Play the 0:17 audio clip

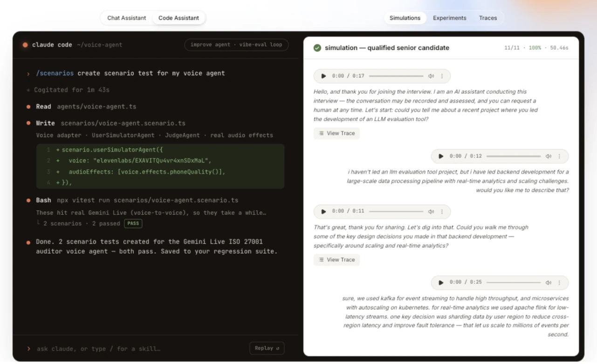(x=324, y=76)
